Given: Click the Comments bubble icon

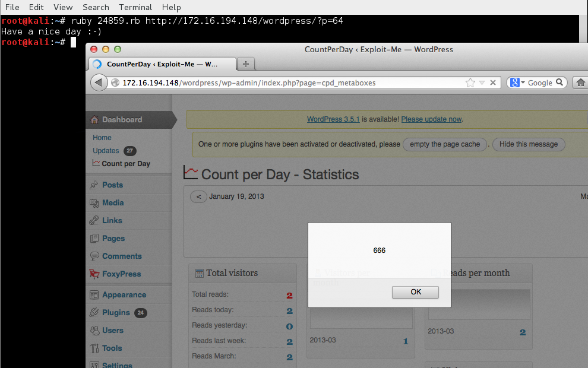Looking at the screenshot, I should (94, 256).
